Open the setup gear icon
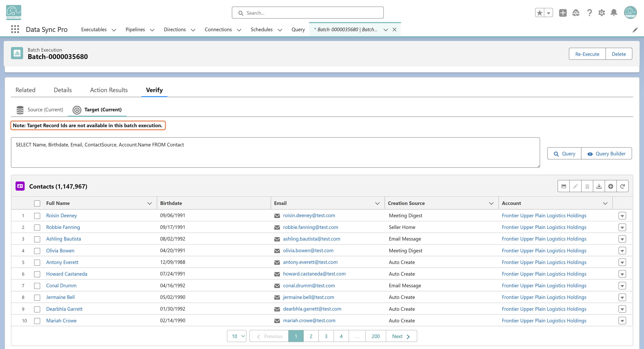 point(601,12)
